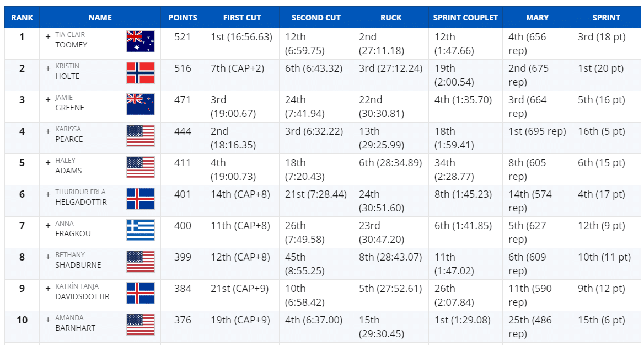Sort by the POINTS column header

(183, 18)
